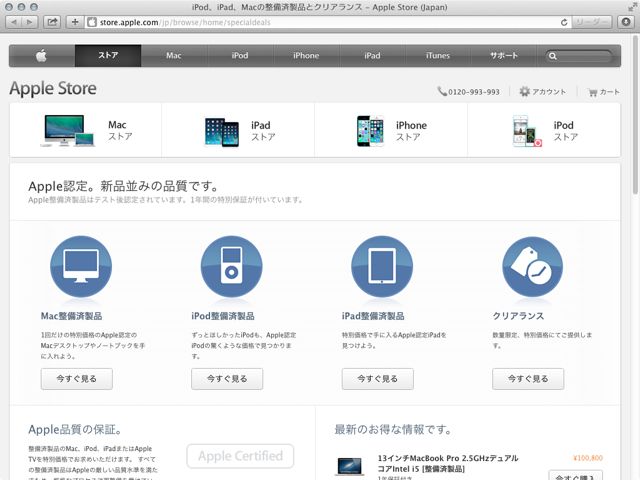Click the plus add bookmark button
Image resolution: width=640 pixels, height=480 pixels.
pos(75,22)
